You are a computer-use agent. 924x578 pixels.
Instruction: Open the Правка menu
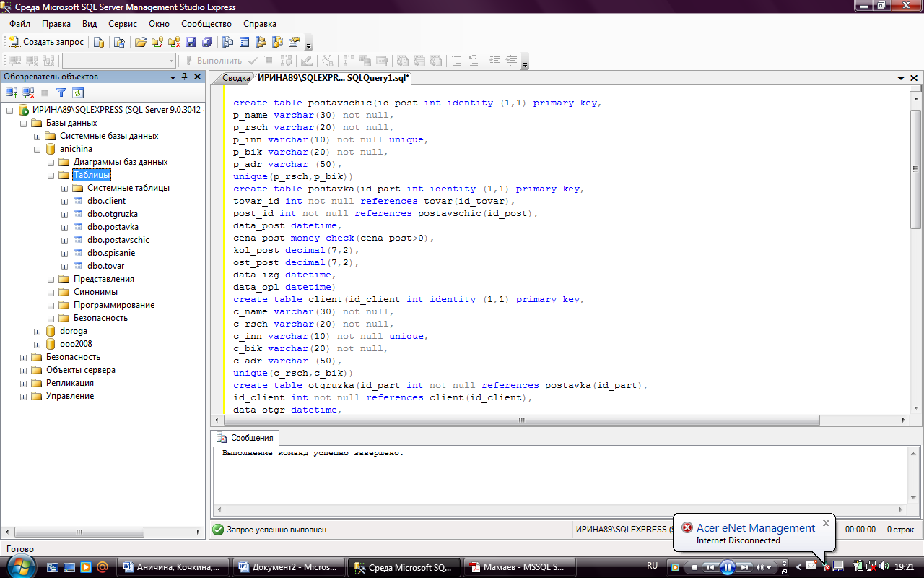coord(56,24)
